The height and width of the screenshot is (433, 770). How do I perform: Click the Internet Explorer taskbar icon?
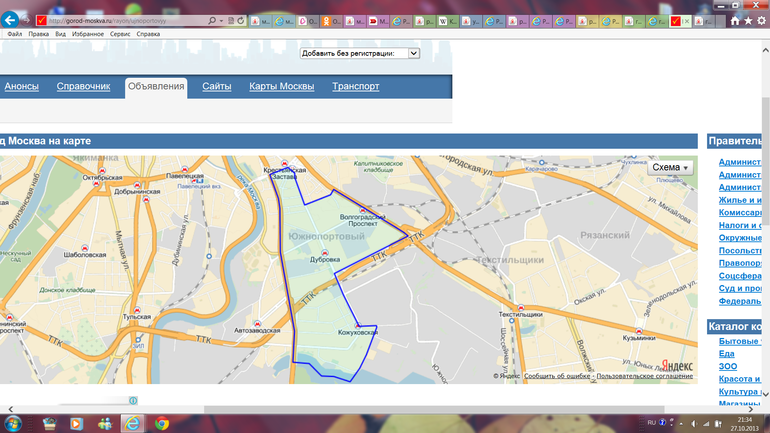(132, 423)
